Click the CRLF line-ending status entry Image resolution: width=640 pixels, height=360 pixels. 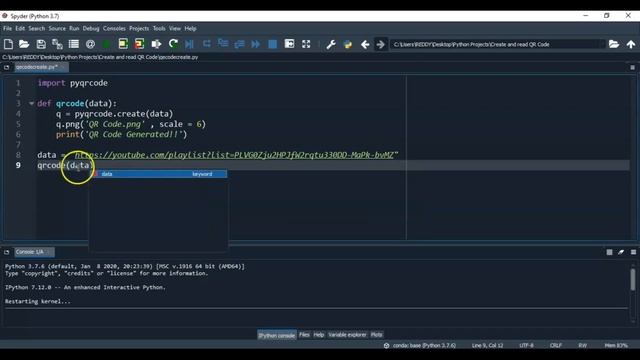click(x=556, y=345)
